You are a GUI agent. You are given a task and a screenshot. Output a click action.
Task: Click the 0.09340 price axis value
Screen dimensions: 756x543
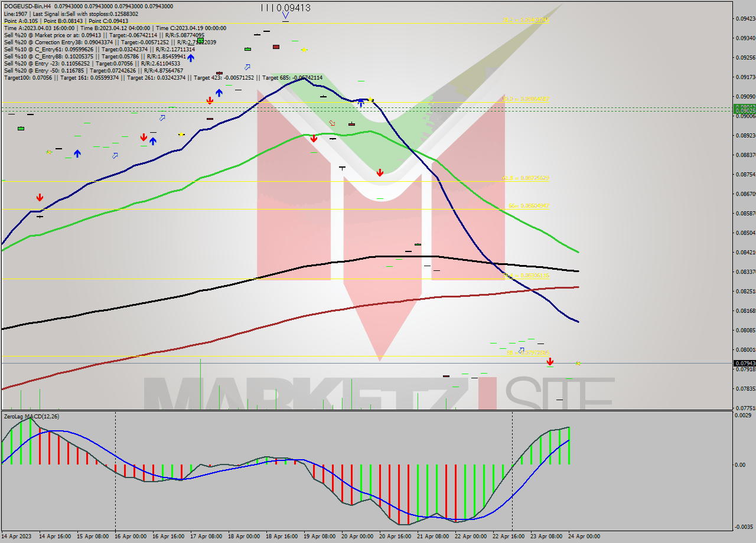(747, 38)
